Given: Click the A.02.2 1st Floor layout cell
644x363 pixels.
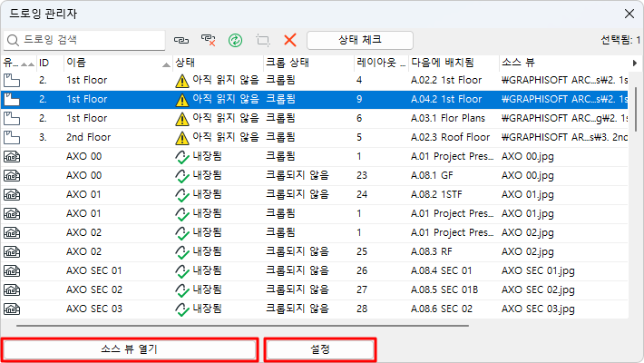Looking at the screenshot, I should (x=446, y=80).
